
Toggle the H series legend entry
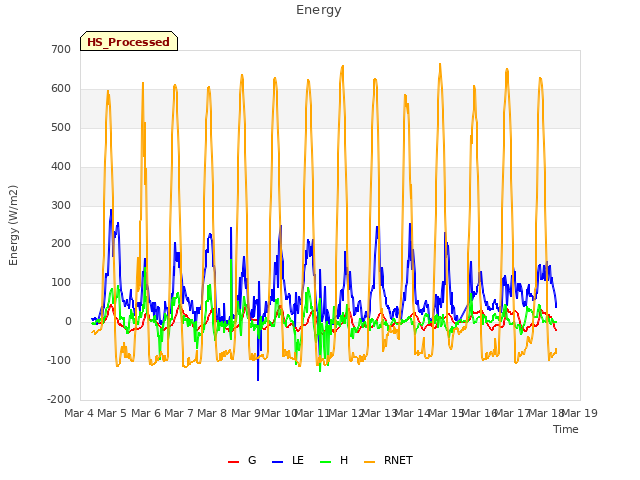tap(334, 460)
